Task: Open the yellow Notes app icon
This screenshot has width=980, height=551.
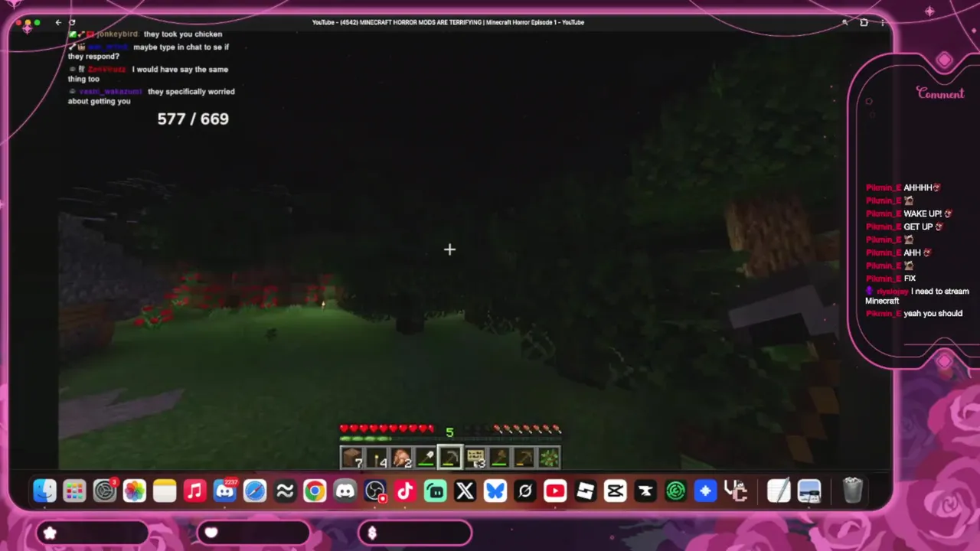Action: 165,491
